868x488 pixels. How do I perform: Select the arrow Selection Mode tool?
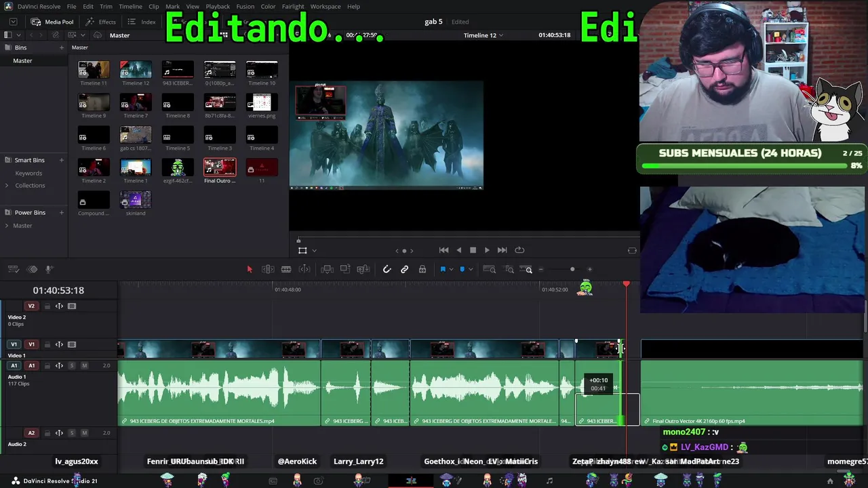point(250,269)
